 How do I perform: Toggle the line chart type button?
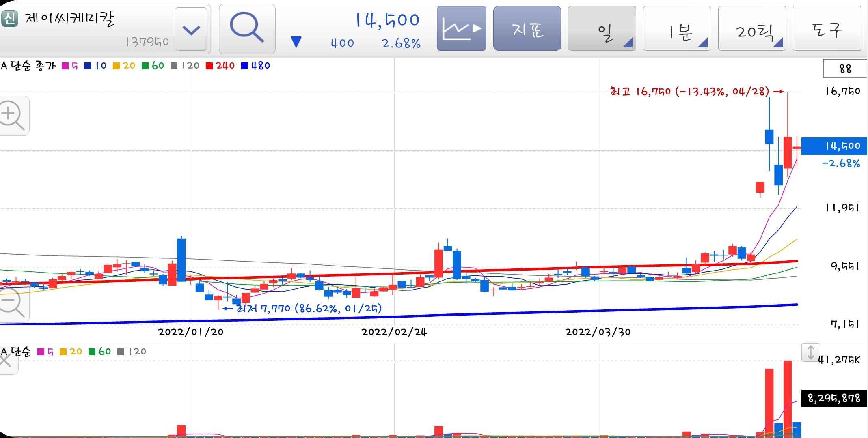pos(461,29)
